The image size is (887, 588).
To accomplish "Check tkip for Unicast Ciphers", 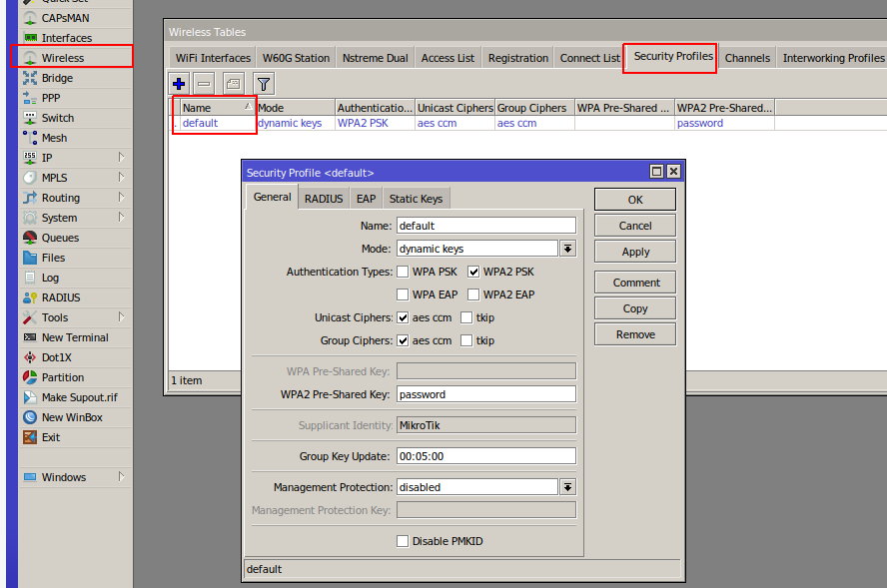I will tap(465, 317).
